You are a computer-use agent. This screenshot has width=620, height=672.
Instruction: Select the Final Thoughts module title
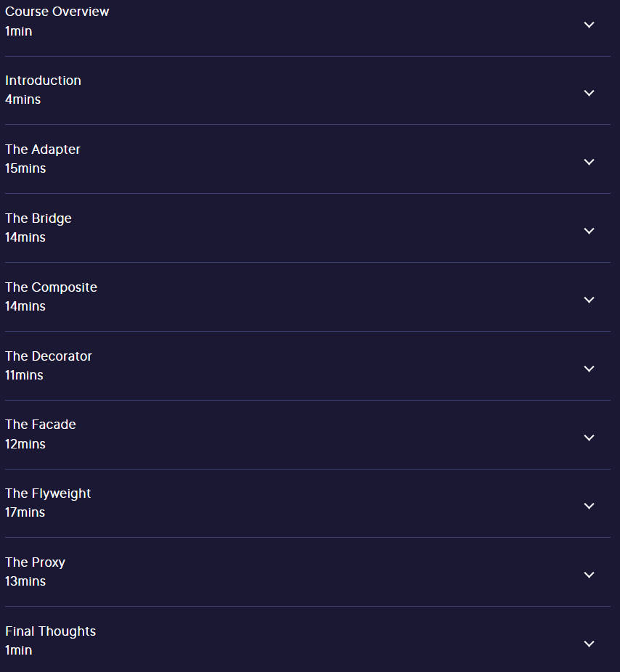pyautogui.click(x=51, y=631)
